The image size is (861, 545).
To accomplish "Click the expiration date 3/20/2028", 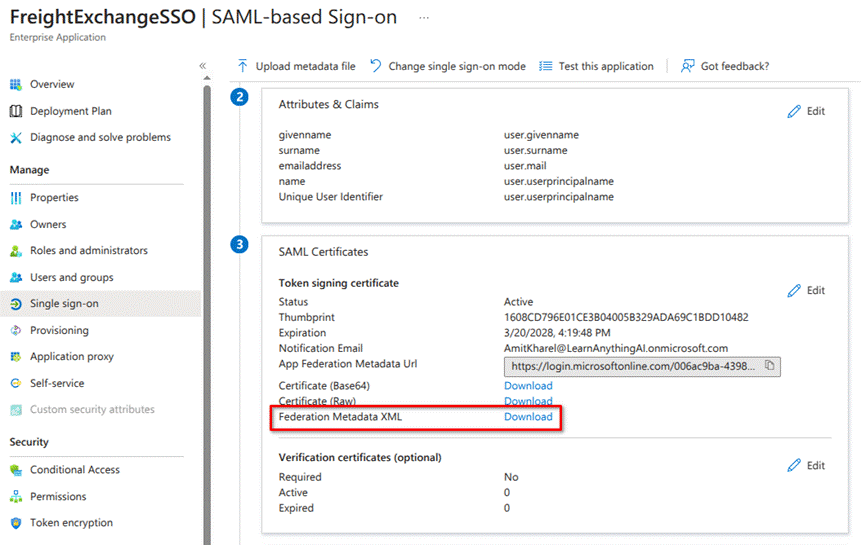I will pyautogui.click(x=557, y=333).
